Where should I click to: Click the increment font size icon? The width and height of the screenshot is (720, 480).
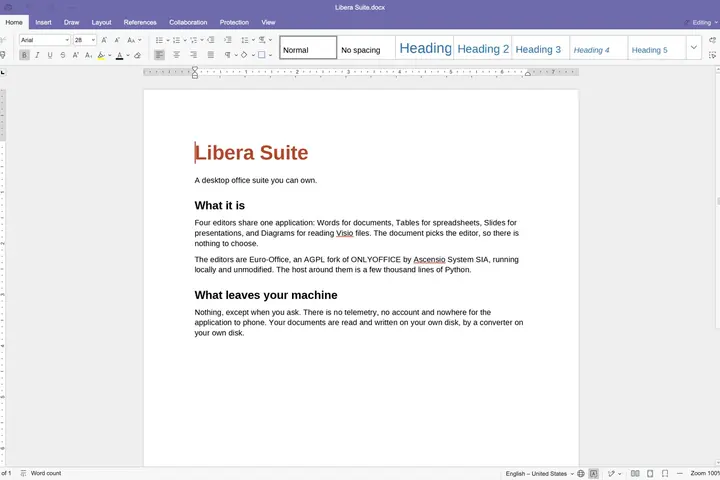[x=104, y=40]
